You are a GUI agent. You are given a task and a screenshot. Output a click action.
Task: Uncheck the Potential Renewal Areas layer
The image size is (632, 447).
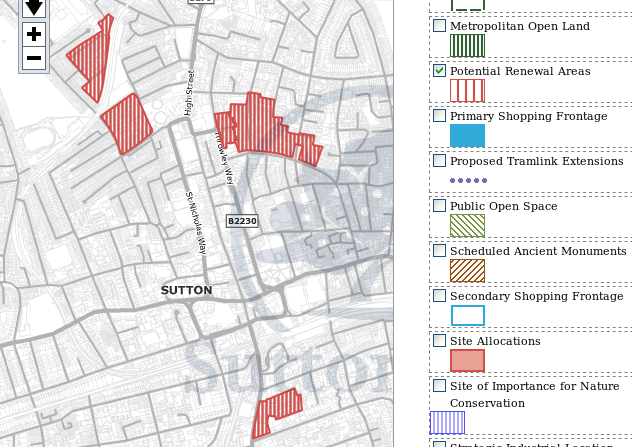tap(439, 71)
